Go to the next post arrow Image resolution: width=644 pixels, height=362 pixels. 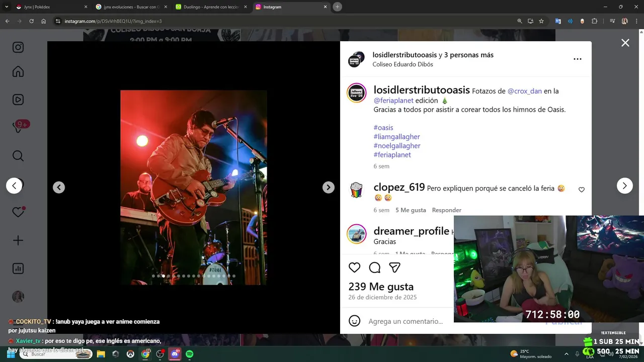click(x=624, y=186)
